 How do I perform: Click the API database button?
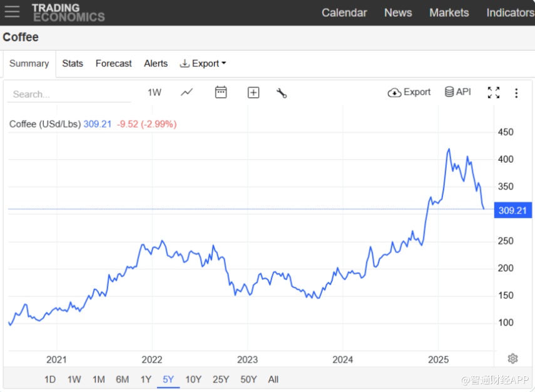(457, 92)
